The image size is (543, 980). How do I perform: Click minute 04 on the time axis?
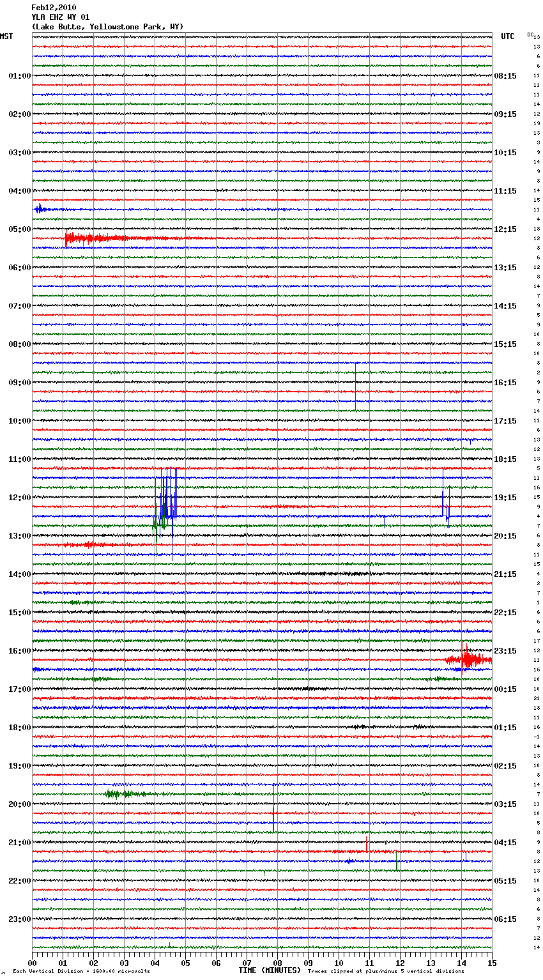click(x=155, y=963)
